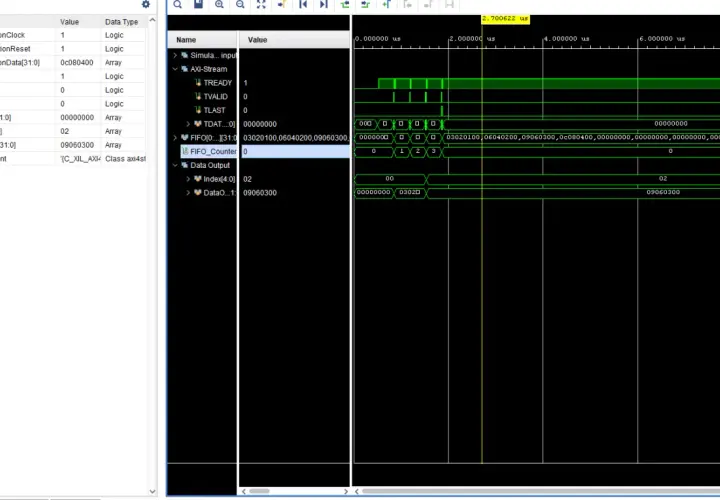The image size is (720, 500).
Task: Click the waveform Search magnifier icon
Action: pos(178,4)
